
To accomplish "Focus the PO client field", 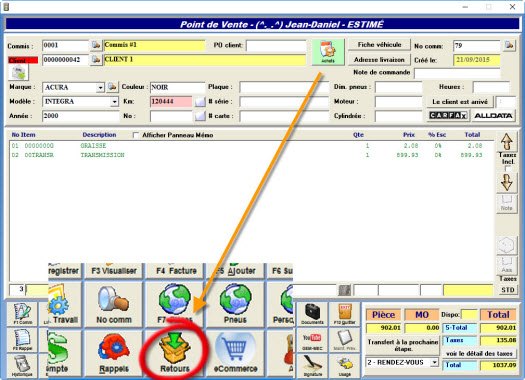I will [x=276, y=46].
